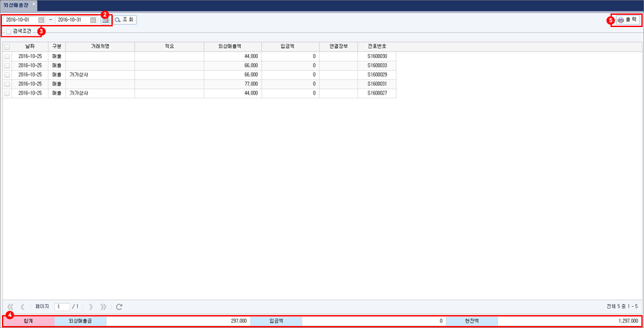Open the end date calendar picker icon

coord(93,20)
